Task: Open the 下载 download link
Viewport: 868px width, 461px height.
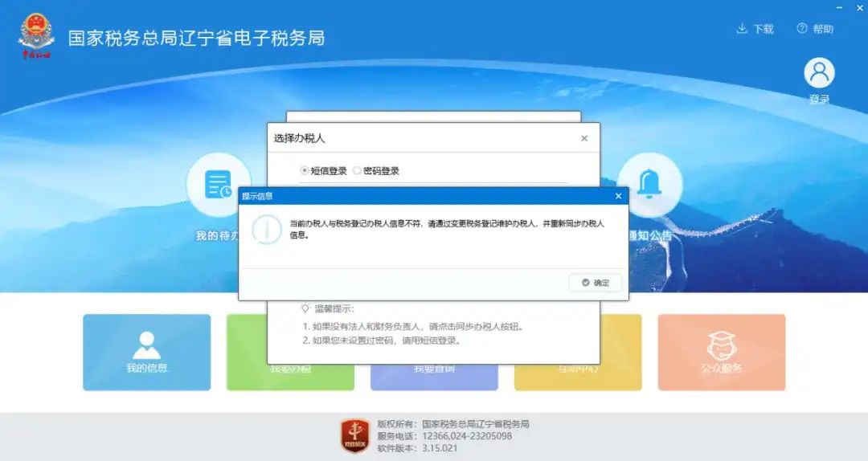Action: tap(755, 29)
